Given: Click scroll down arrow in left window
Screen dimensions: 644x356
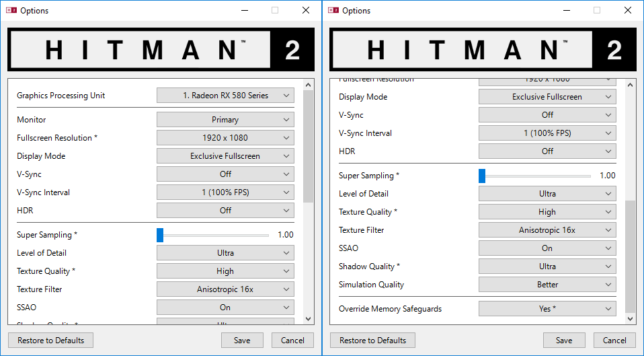Looking at the screenshot, I should (309, 318).
